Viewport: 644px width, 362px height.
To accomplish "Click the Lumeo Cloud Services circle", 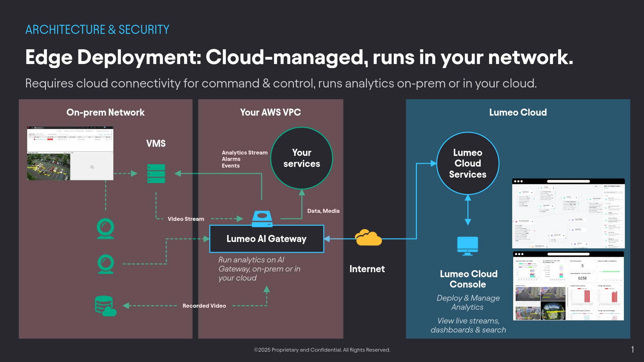I will click(468, 163).
